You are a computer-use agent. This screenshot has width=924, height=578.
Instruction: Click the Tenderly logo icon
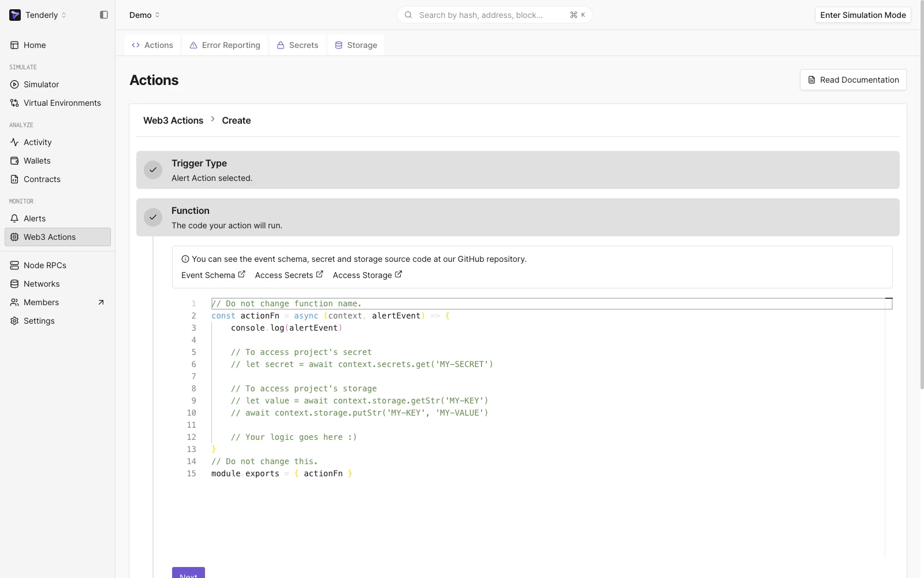(15, 15)
